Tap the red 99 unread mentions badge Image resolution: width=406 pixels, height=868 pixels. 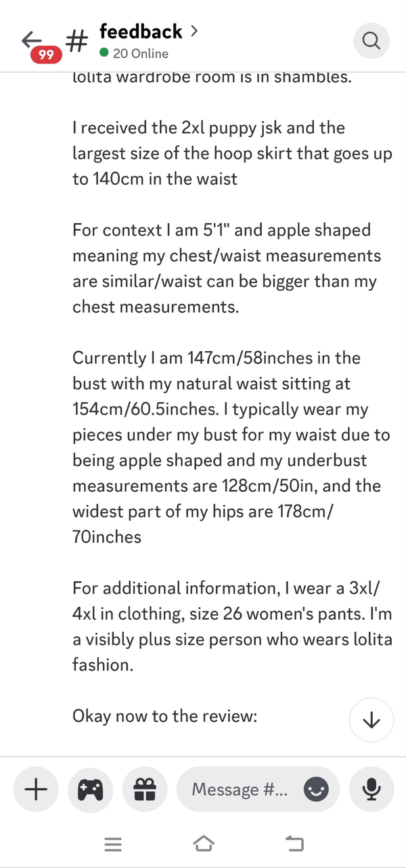[x=45, y=55]
